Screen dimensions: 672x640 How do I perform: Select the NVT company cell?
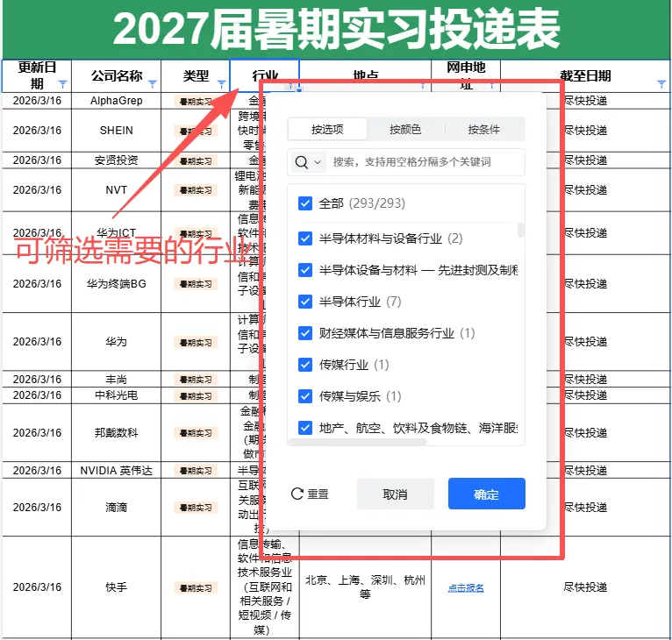click(x=116, y=189)
